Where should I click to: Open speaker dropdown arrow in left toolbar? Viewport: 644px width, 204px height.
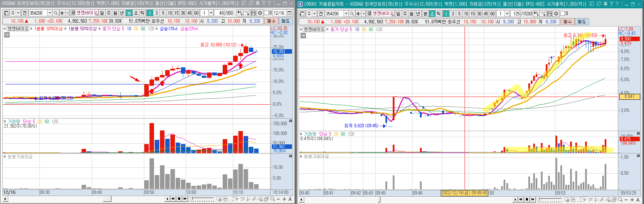point(67,13)
